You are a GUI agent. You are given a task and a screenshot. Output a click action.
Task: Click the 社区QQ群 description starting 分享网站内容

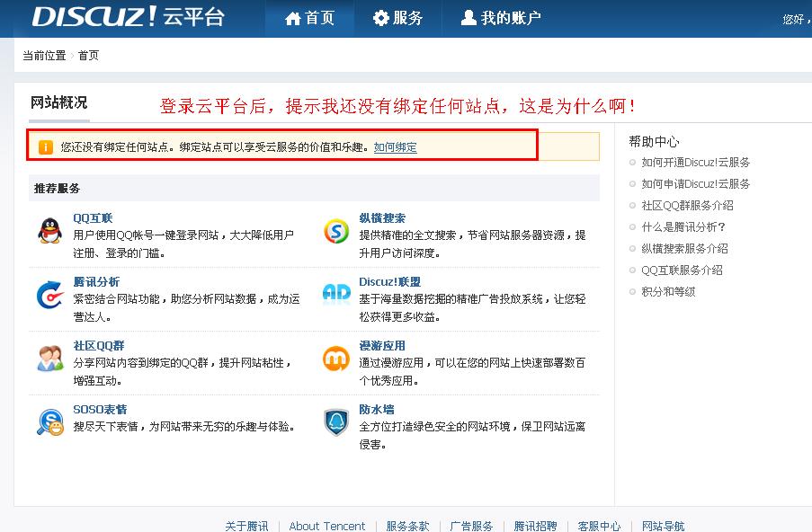(182, 371)
